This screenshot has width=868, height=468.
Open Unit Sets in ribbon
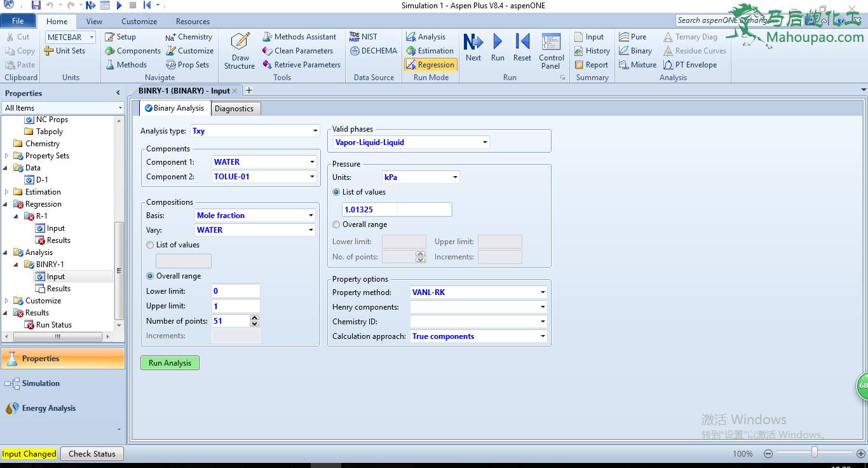[x=65, y=51]
